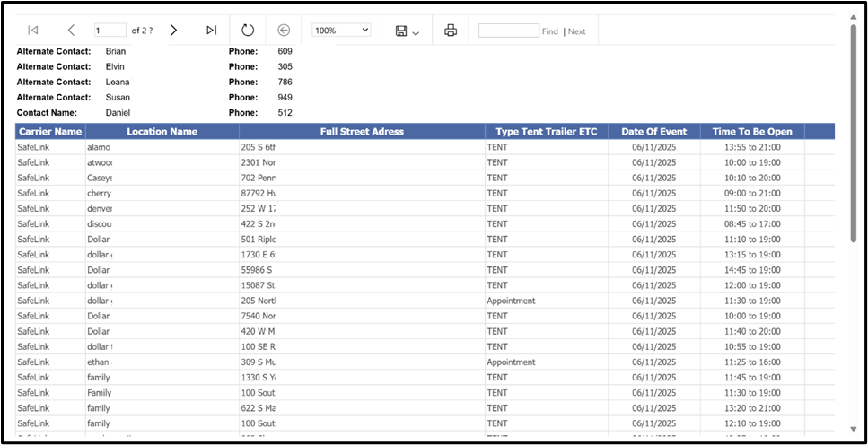Click time cell 10:55 to 19:00
This screenshot has width=868, height=445.
tap(752, 346)
